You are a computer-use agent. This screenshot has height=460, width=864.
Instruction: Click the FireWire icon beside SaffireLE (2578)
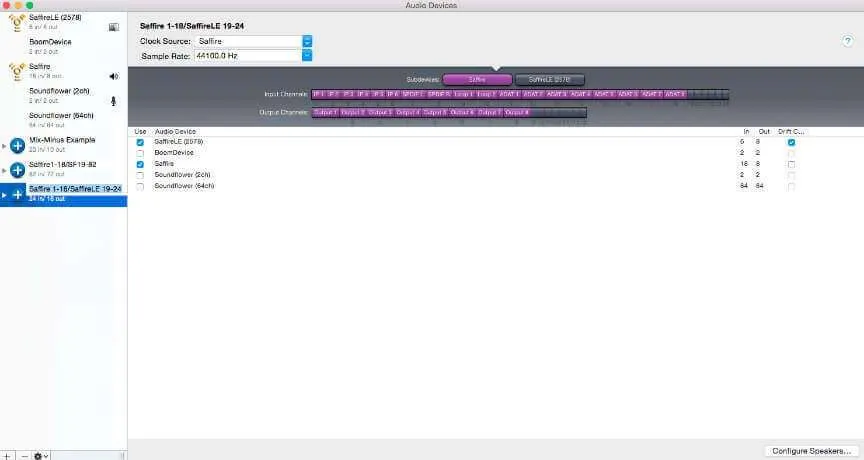[x=17, y=22]
